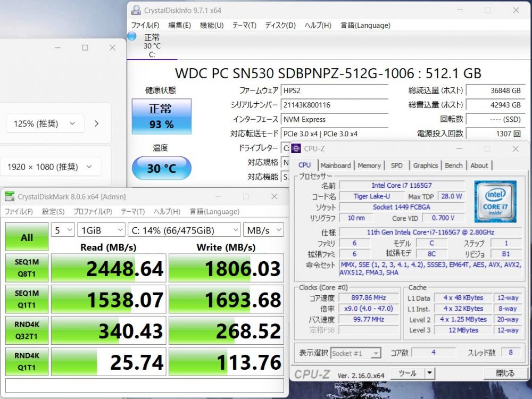Minimize the CrystalDiskInfo window
The height and width of the screenshot is (399, 532).
[x=460, y=10]
